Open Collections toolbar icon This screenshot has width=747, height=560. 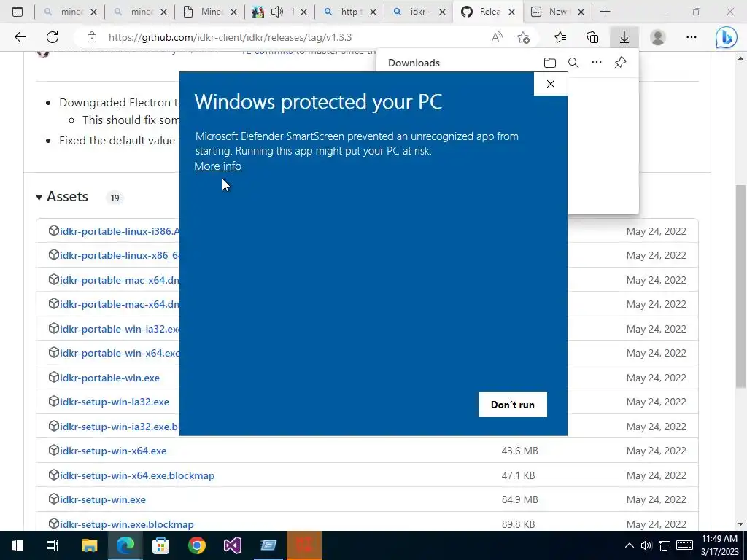(x=592, y=37)
